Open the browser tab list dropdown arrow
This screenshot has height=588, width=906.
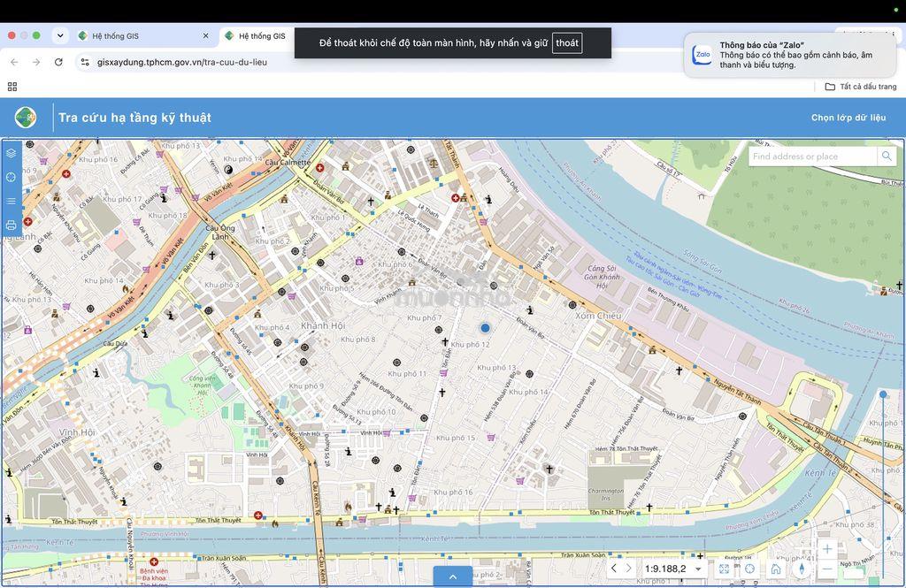(60, 36)
